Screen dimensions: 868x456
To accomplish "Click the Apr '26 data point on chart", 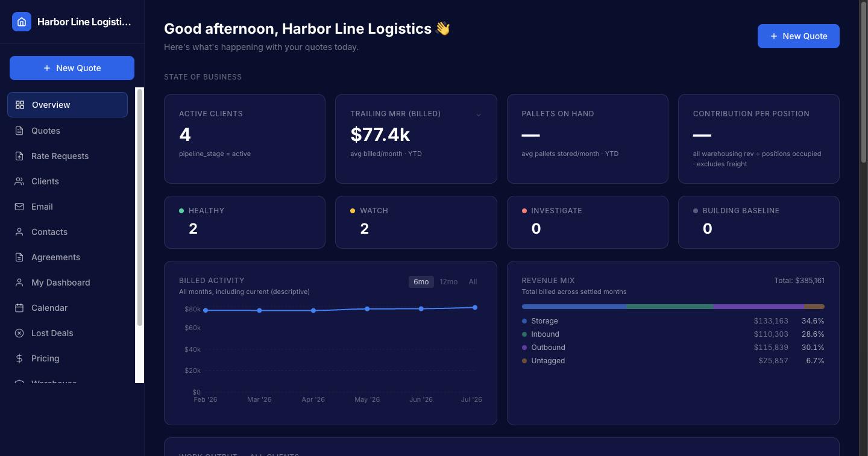I will coord(313,311).
